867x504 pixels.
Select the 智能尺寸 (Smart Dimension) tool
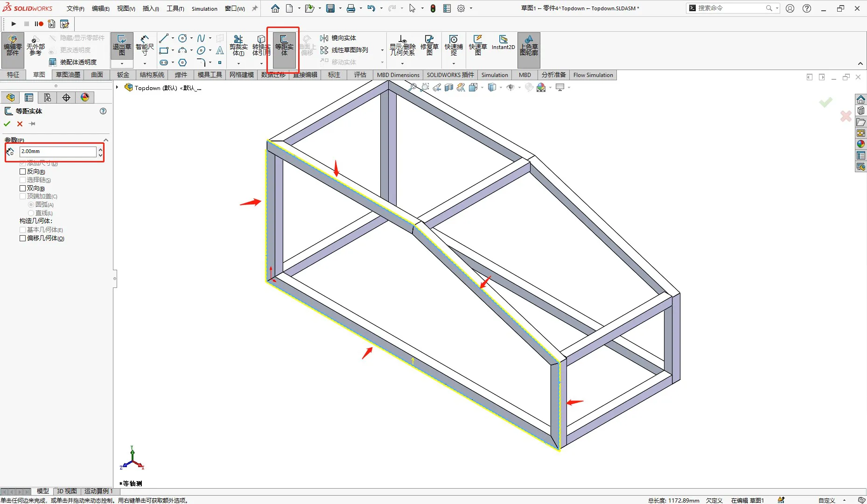tap(145, 45)
